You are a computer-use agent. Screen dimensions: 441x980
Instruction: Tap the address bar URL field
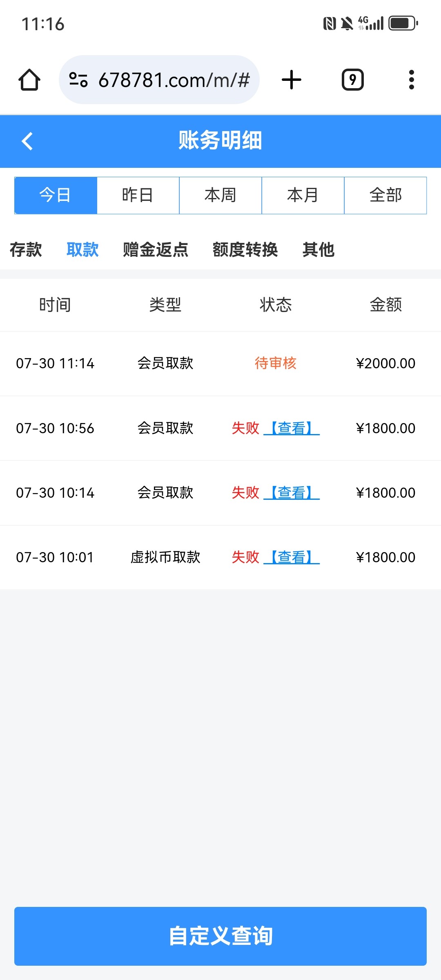[174, 80]
